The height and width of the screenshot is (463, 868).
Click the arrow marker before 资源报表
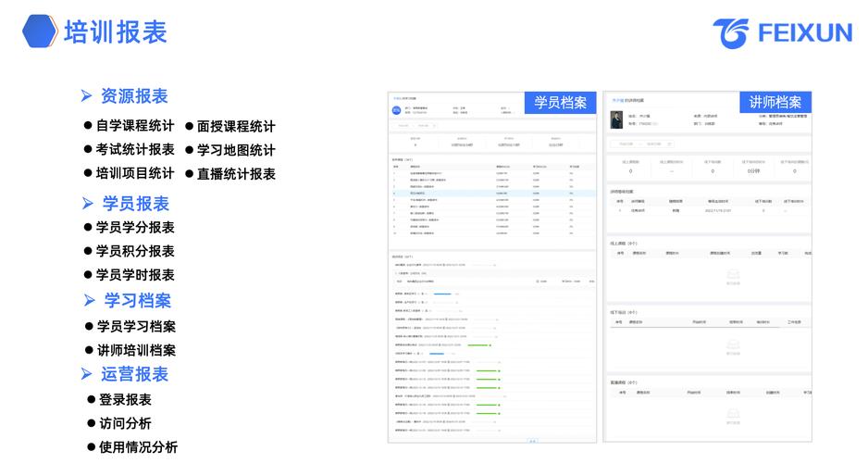tap(86, 95)
